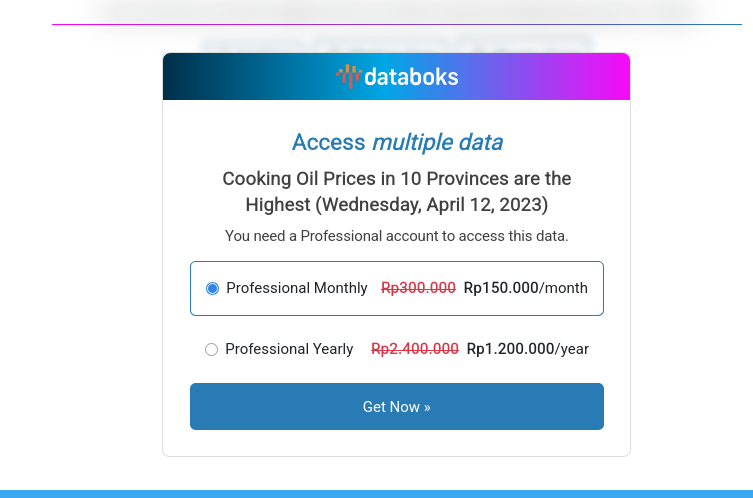Viewport: 753px width, 498px height.
Task: Click the Professional account required notice text
Action: 397,236
